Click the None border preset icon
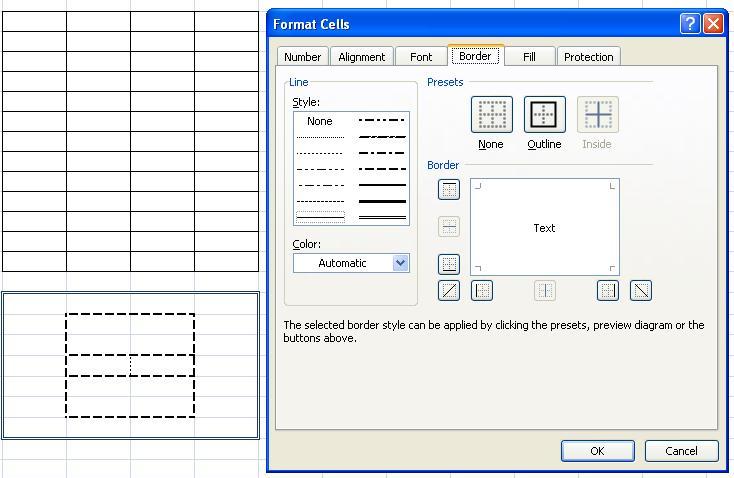This screenshot has height=478, width=734. [491, 115]
